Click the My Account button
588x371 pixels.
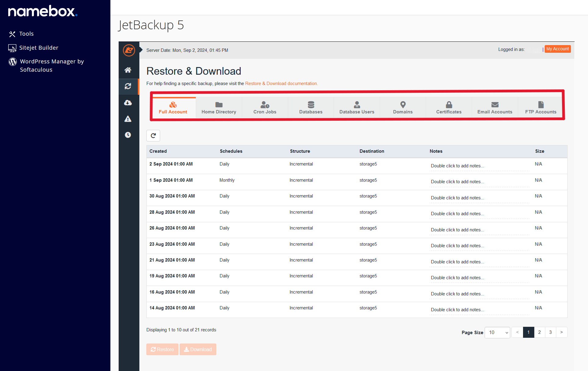pyautogui.click(x=558, y=49)
